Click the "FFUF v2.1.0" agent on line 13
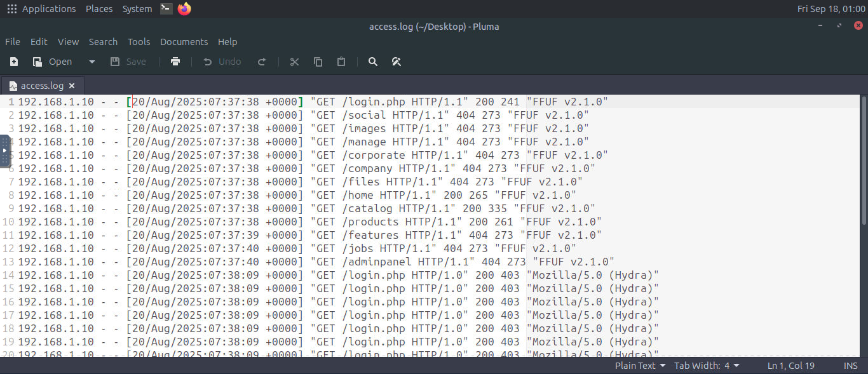 tap(573, 262)
